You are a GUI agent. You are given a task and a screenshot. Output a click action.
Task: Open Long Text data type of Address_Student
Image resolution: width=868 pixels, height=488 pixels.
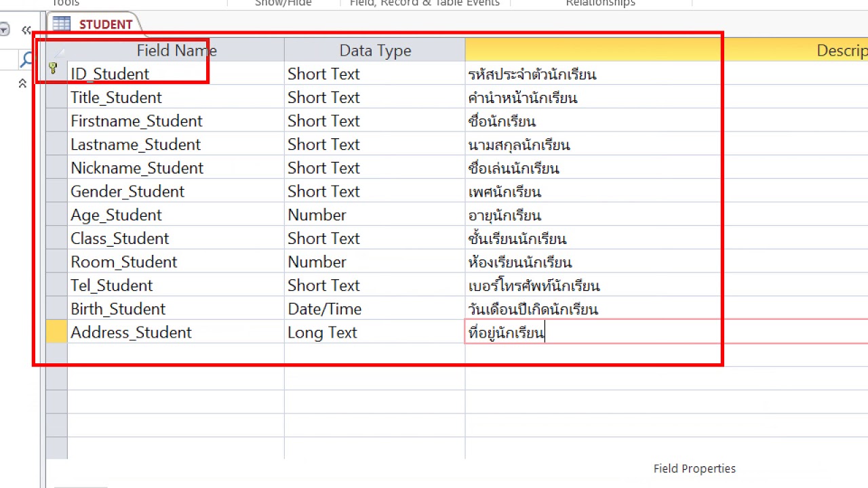[375, 332]
